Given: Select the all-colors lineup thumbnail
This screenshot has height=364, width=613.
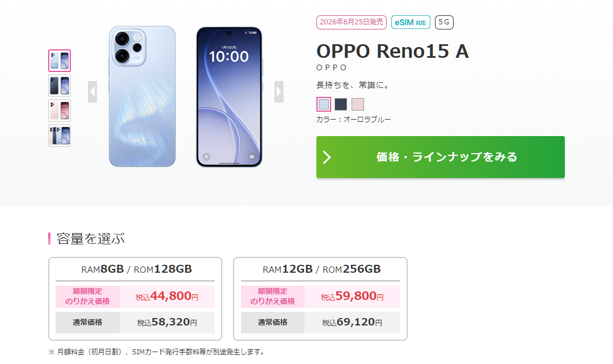Looking at the screenshot, I should point(60,136).
